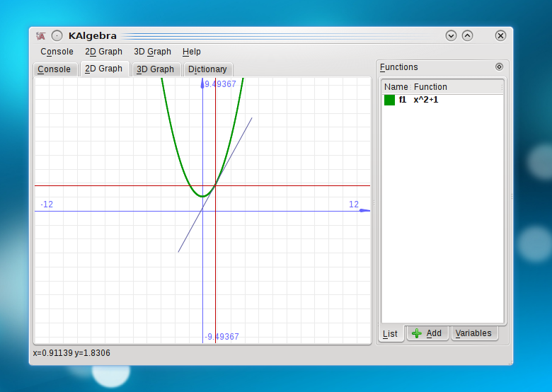Click the -9.49367 y-axis bottom label
Image resolution: width=552 pixels, height=392 pixels.
[222, 337]
